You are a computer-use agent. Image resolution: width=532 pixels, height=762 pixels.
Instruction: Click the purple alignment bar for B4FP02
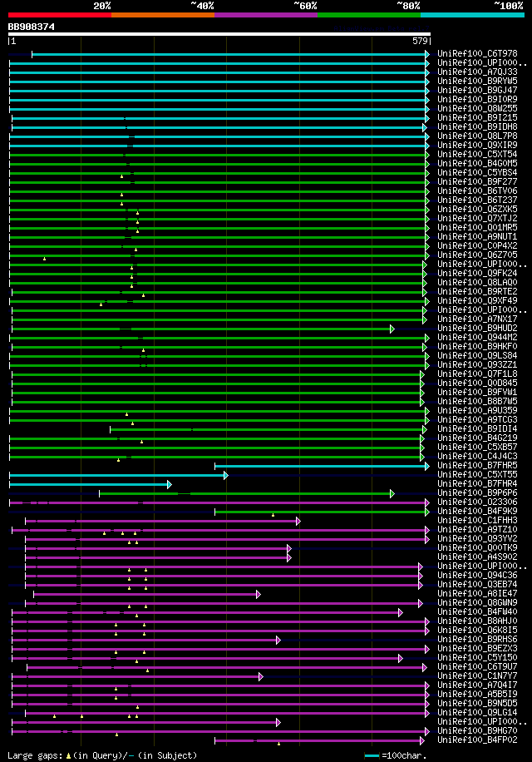(318, 740)
